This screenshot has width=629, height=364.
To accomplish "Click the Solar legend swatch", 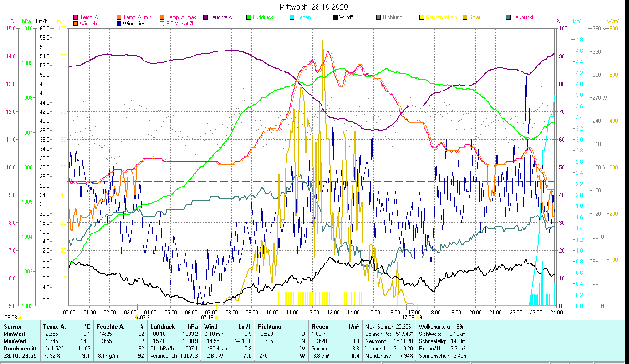I will click(x=465, y=18).
